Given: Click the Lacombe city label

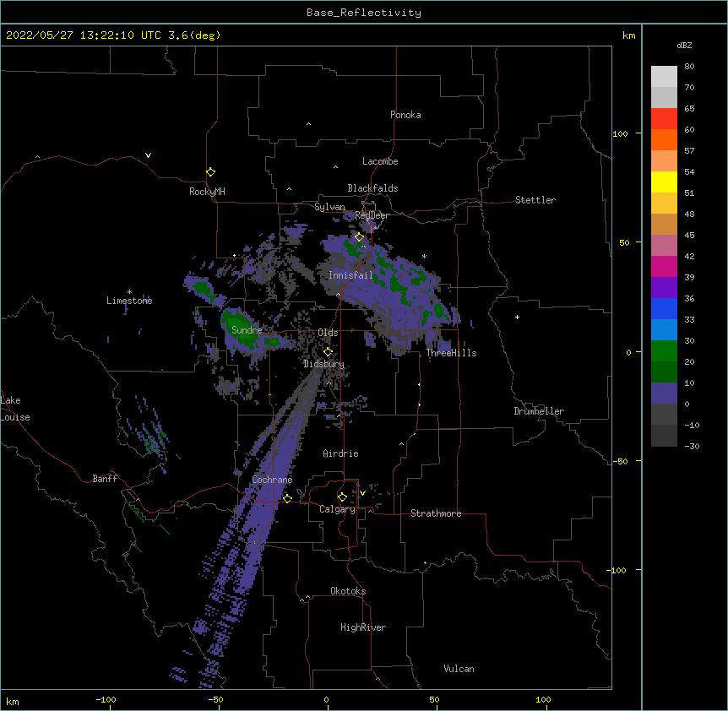Looking at the screenshot, I should 380,161.
